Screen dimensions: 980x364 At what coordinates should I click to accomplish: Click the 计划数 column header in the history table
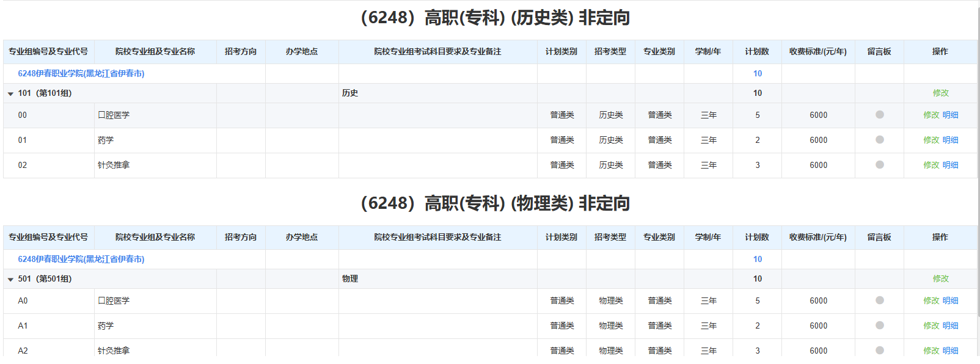[x=757, y=52]
